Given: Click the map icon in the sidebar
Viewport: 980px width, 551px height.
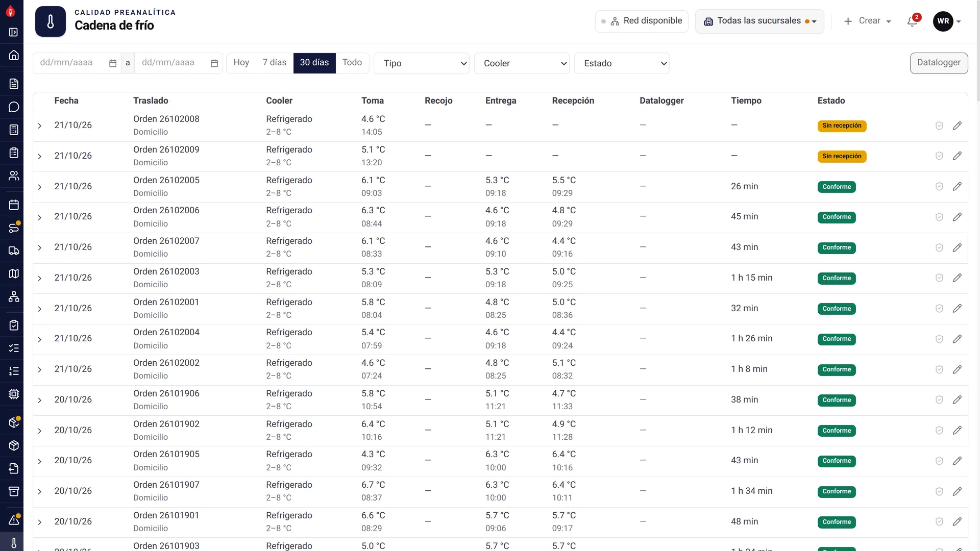Looking at the screenshot, I should pyautogui.click(x=14, y=274).
